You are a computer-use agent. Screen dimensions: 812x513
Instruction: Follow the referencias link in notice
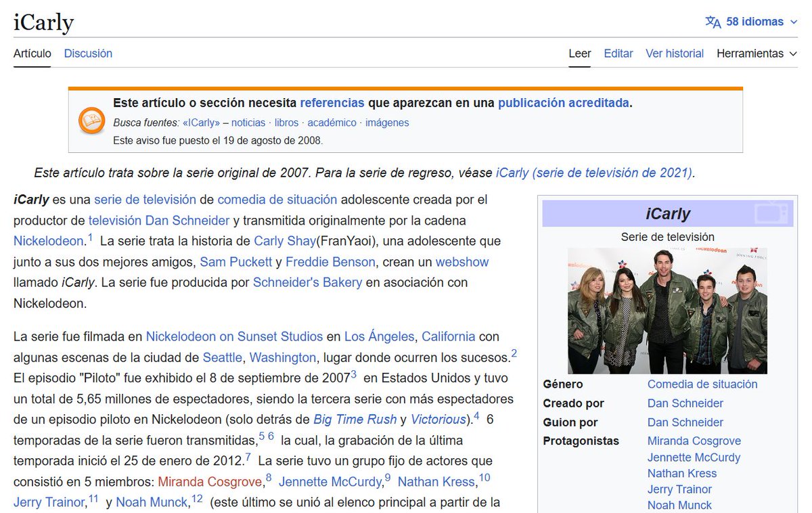click(x=332, y=103)
